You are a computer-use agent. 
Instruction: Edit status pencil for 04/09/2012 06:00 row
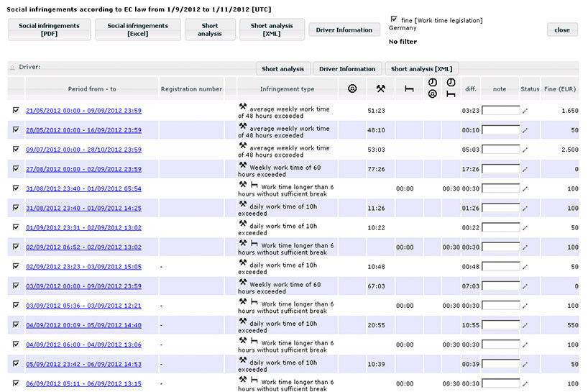pos(525,345)
